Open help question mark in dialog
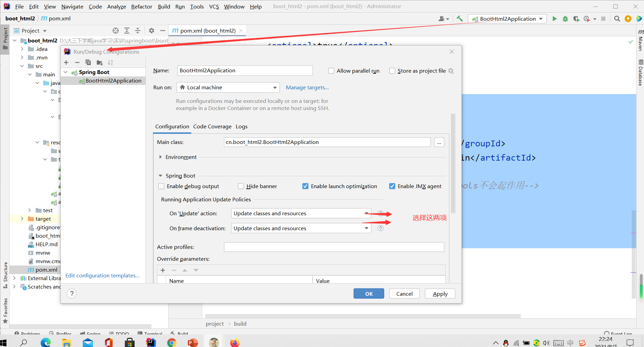The height and width of the screenshot is (347, 644). (72, 294)
